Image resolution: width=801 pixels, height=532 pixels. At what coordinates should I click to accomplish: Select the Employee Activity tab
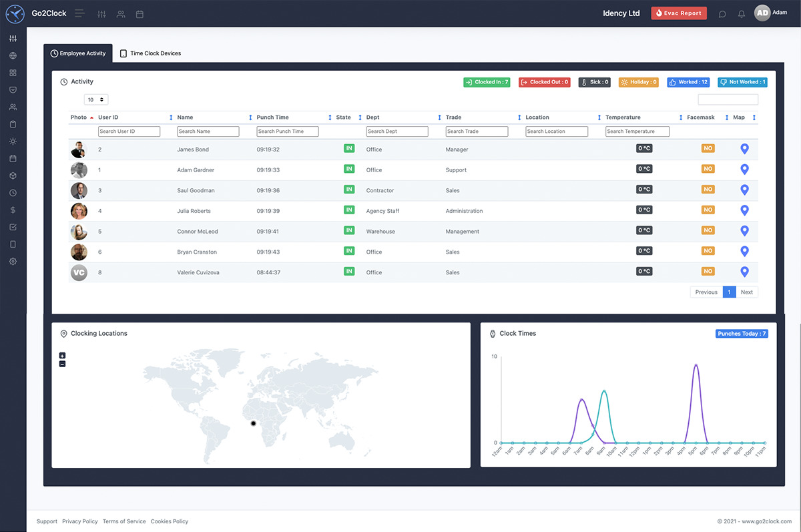(78, 53)
